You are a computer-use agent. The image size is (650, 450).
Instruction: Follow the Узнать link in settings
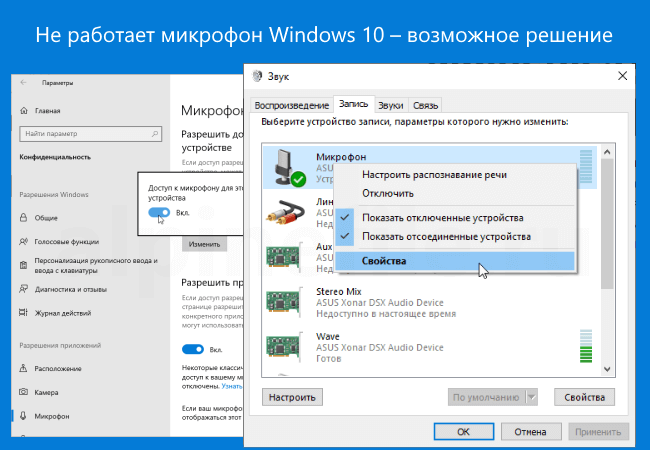232,386
